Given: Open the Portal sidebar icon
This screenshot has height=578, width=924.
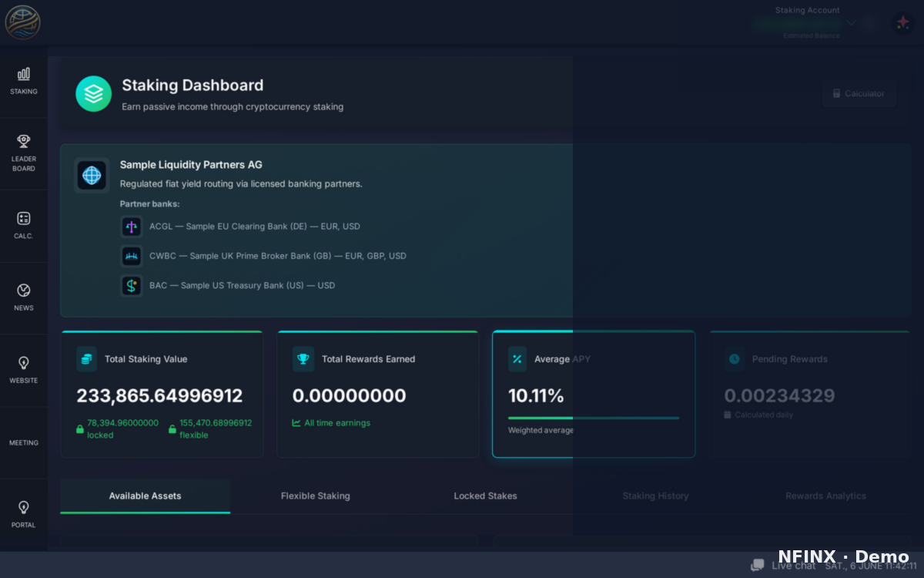Looking at the screenshot, I should click(24, 507).
